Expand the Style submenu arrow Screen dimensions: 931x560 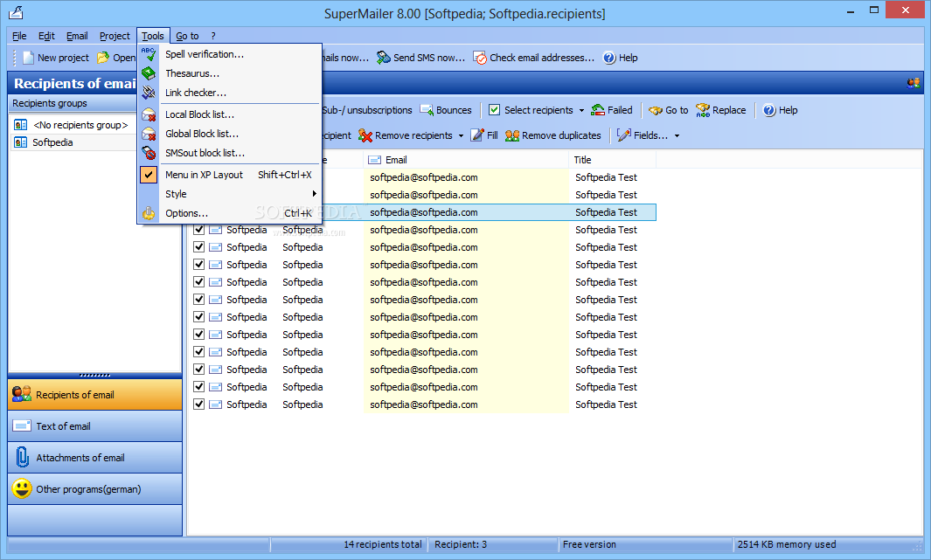(x=314, y=194)
